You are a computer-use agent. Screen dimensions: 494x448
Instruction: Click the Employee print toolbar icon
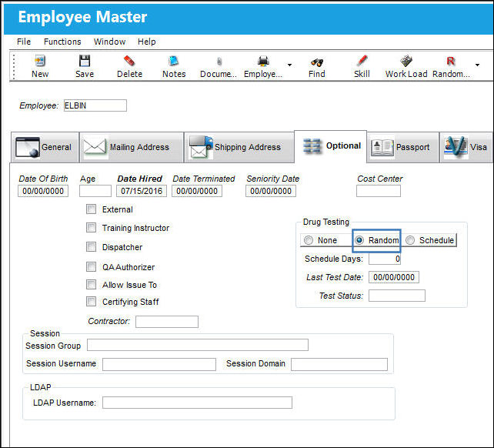(263, 61)
